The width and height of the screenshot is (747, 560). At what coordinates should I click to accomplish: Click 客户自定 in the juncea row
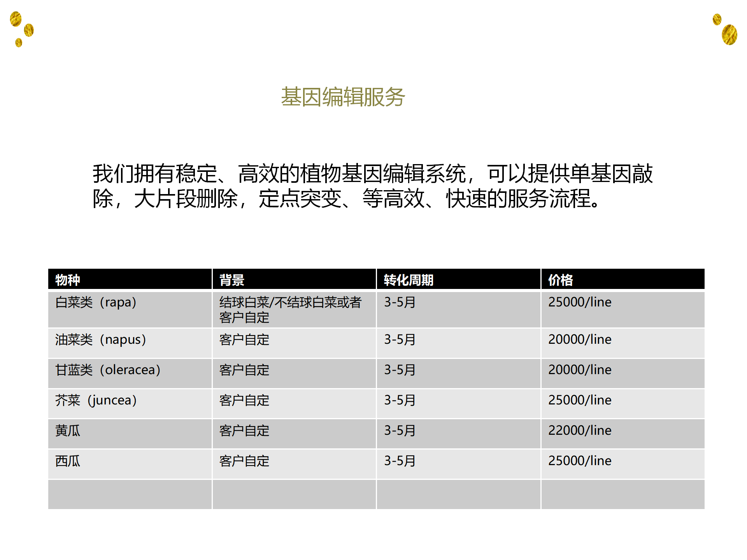coord(294,404)
